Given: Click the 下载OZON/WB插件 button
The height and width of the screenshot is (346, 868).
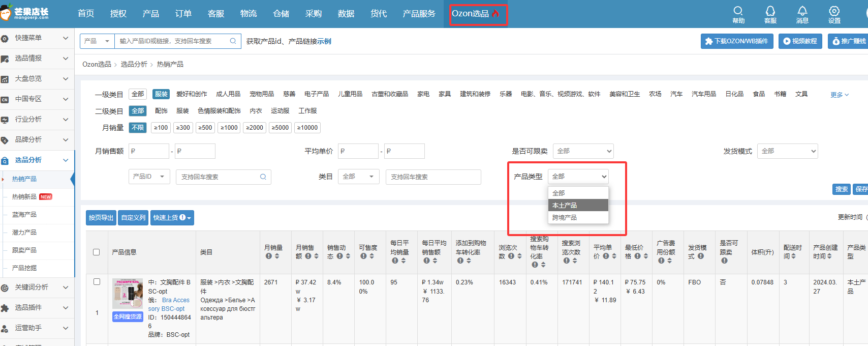Looking at the screenshot, I should (x=737, y=41).
